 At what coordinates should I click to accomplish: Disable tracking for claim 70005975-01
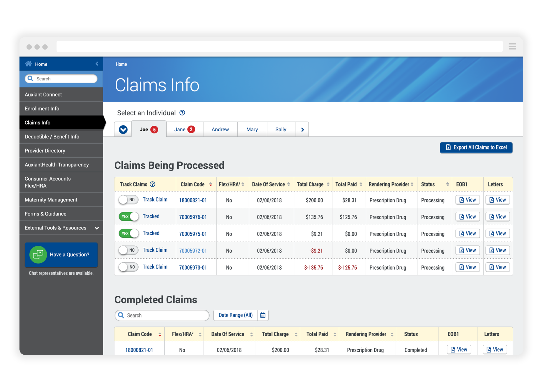[x=129, y=234]
